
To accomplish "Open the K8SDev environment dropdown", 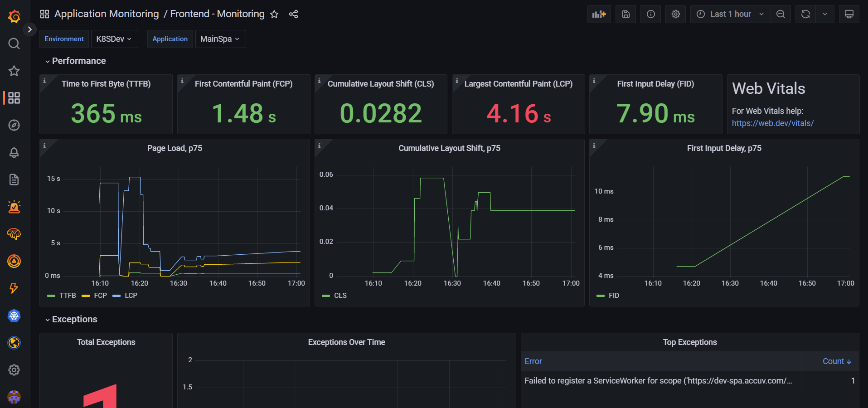I will (x=114, y=39).
